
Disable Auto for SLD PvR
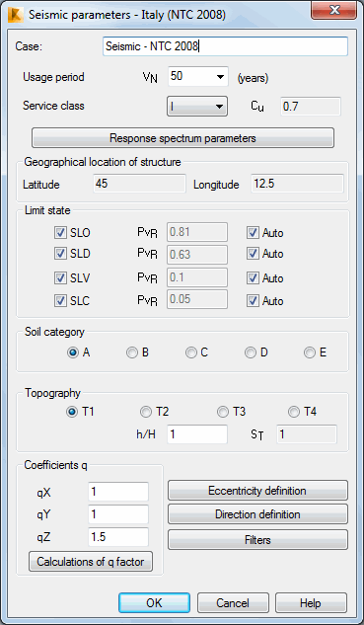pyautogui.click(x=253, y=254)
